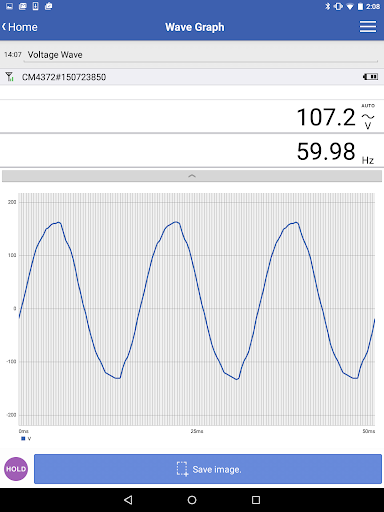384x512 pixels.
Task: Check the meter battery icon
Action: tap(370, 77)
